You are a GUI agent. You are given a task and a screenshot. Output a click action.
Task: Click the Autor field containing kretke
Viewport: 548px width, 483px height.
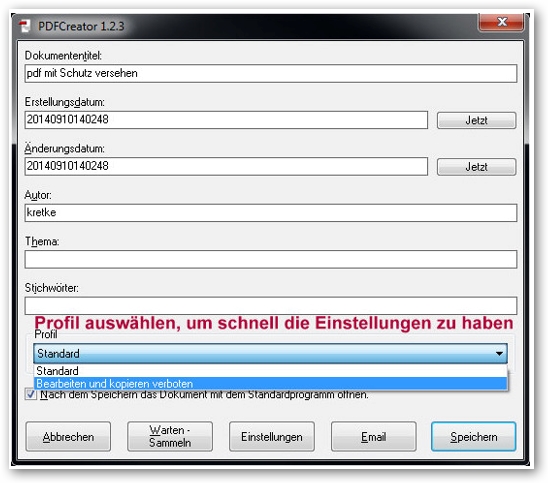coord(271,213)
